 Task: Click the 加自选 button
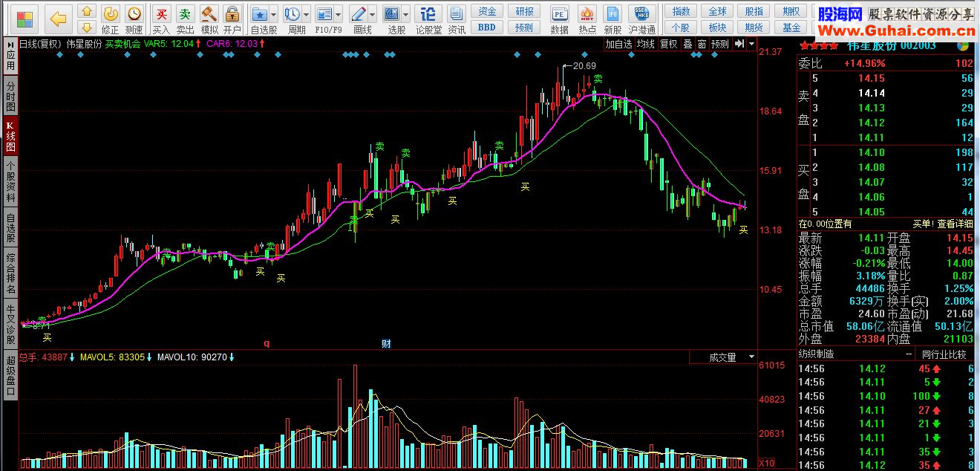[618, 44]
